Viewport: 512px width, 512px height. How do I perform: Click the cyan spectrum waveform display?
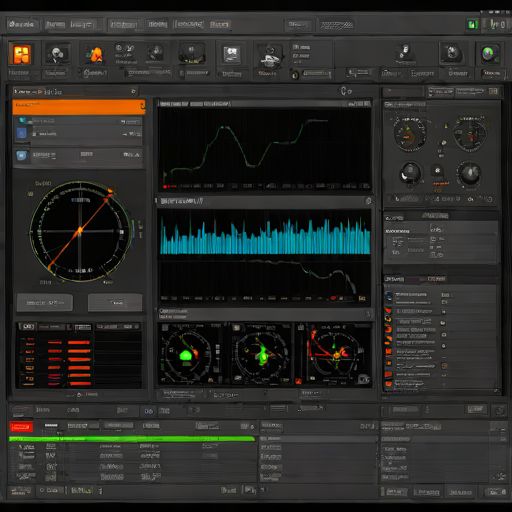click(265, 232)
